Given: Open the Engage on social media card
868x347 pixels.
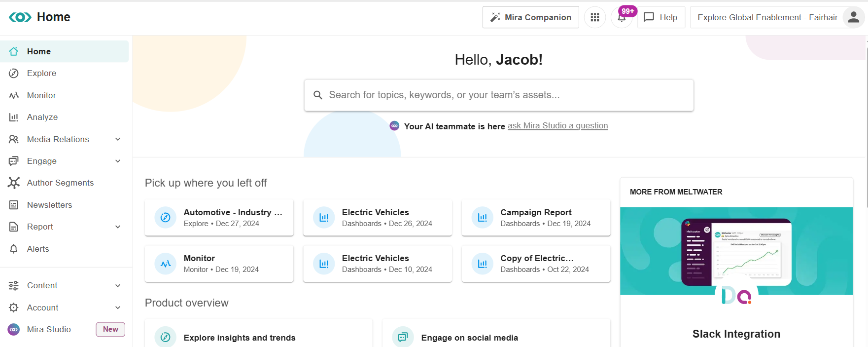Looking at the screenshot, I should tap(496, 334).
